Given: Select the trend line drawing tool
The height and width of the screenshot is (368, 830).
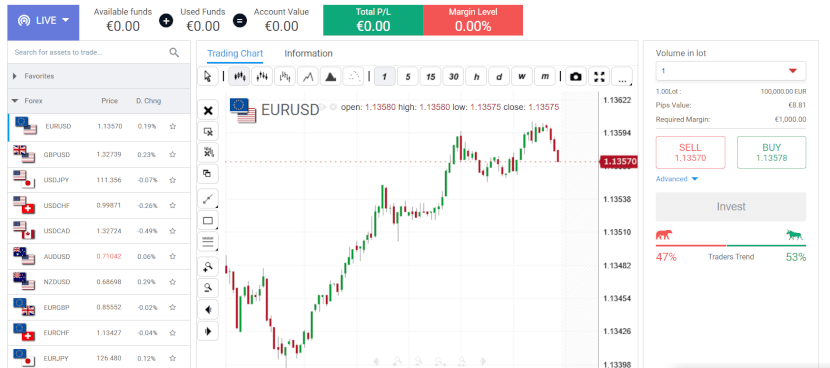Looking at the screenshot, I should [208, 199].
